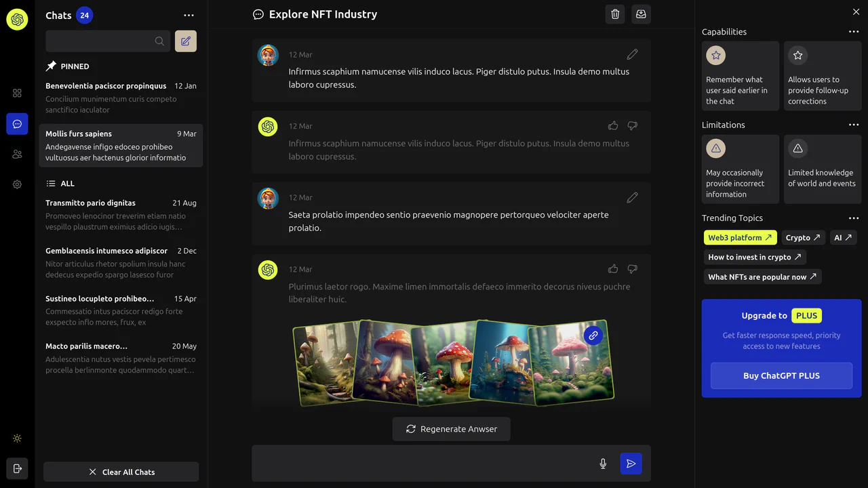The width and height of the screenshot is (868, 488).
Task: Open 'Benevolentia paciscor propinquus' pinned chat
Action: pos(121,98)
